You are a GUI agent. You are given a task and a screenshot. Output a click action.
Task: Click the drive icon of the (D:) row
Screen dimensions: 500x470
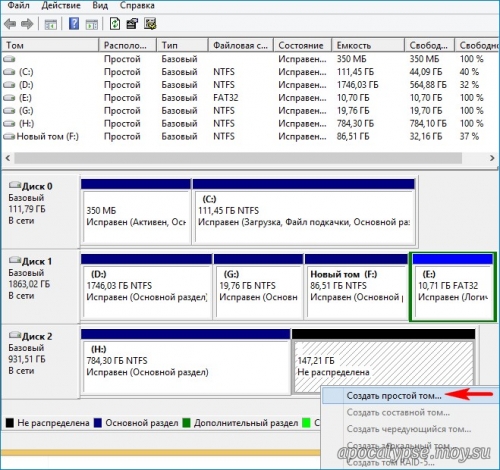(x=9, y=85)
